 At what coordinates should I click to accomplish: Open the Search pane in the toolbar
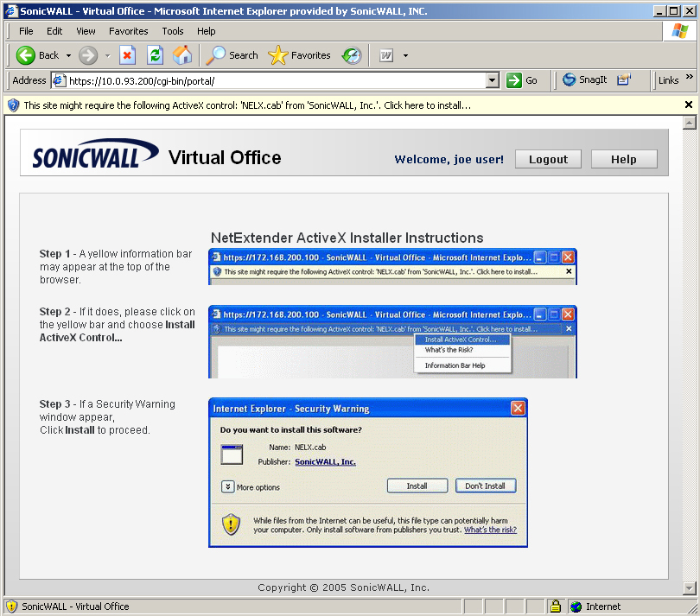[232, 55]
